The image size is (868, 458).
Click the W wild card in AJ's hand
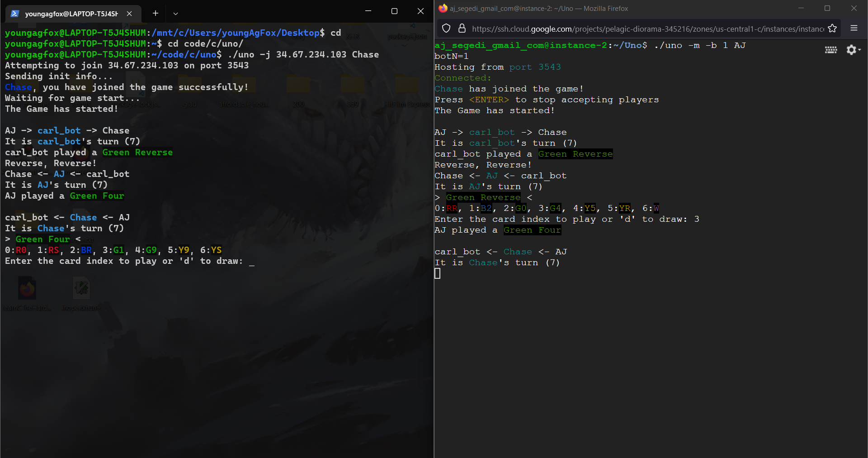(x=656, y=208)
